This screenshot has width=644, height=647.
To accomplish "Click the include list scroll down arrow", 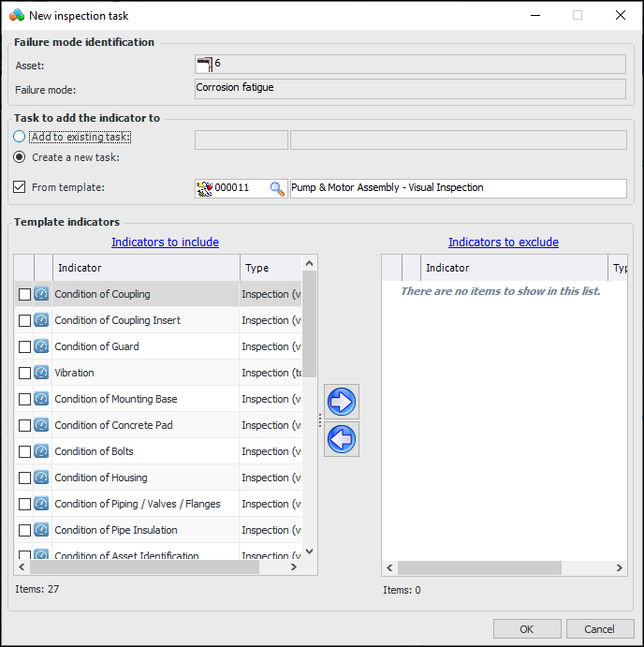I will (310, 551).
